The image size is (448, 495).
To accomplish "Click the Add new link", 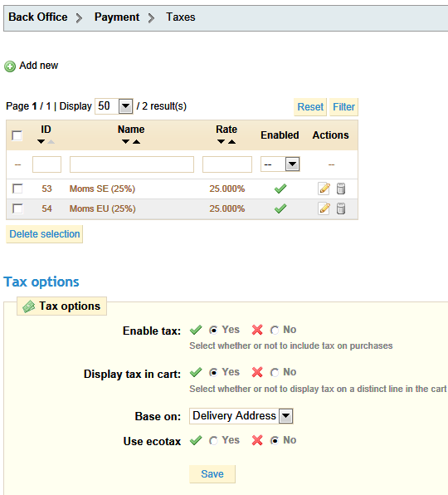I will (x=39, y=66).
